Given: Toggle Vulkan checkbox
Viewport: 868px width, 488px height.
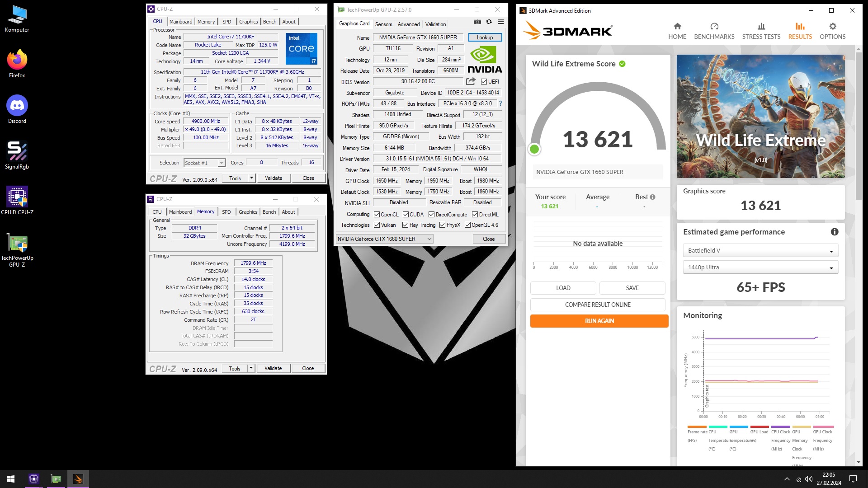Looking at the screenshot, I should tap(377, 225).
